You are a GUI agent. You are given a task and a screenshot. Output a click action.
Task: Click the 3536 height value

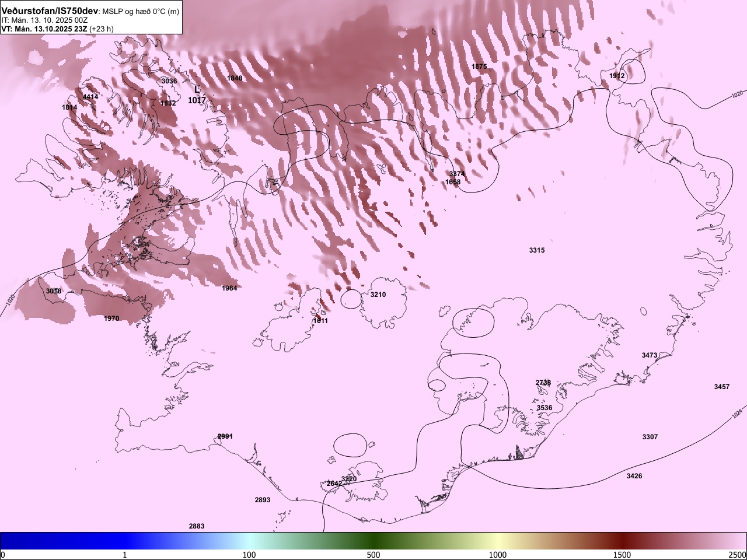(x=544, y=408)
